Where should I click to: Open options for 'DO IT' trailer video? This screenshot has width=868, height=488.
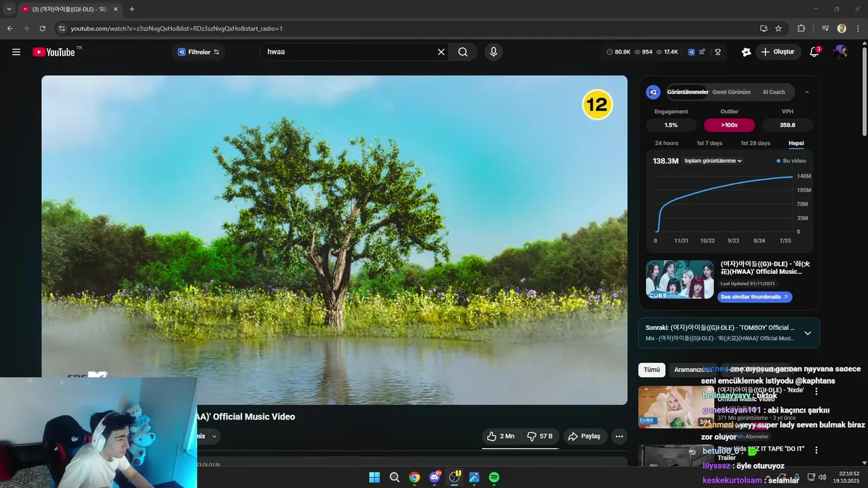[816, 449]
